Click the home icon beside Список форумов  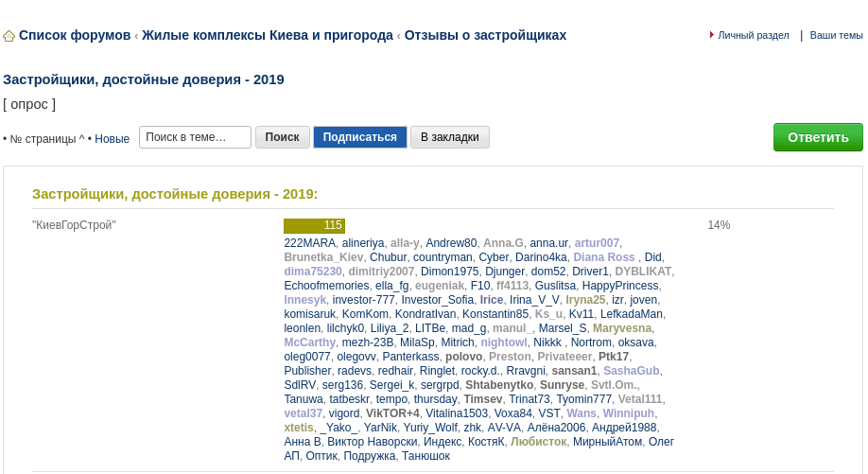click(9, 36)
